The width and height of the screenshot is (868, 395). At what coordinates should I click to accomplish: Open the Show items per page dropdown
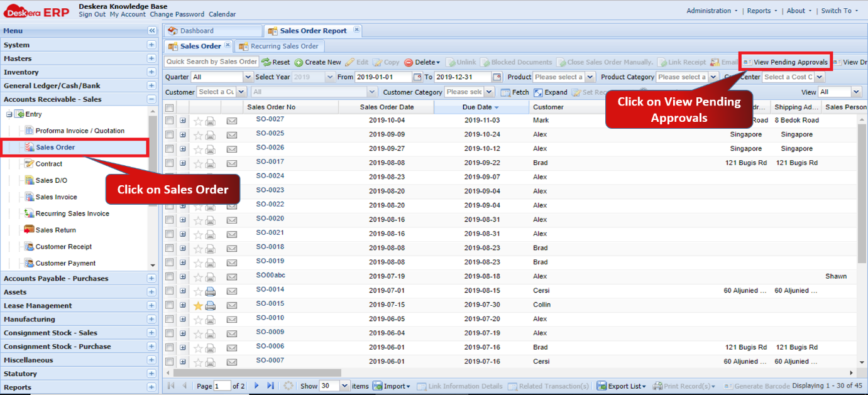(x=344, y=386)
